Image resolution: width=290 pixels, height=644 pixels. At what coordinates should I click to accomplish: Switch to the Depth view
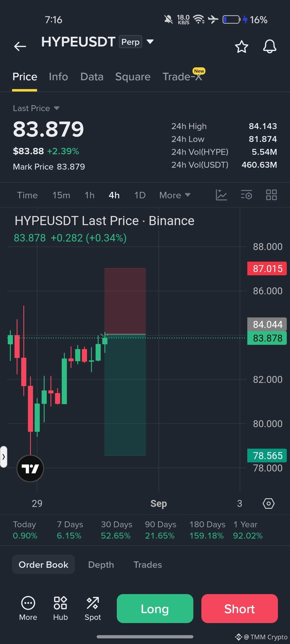101,565
